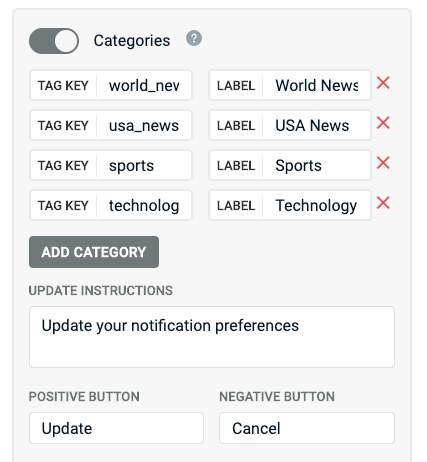Click the Update Instructions text area
427x462 pixels.
tap(212, 337)
